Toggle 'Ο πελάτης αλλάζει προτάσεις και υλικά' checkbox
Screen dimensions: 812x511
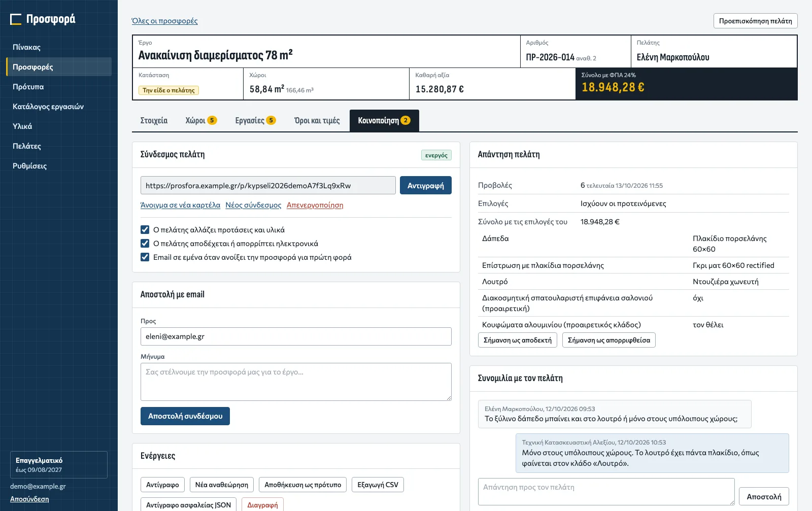145,230
